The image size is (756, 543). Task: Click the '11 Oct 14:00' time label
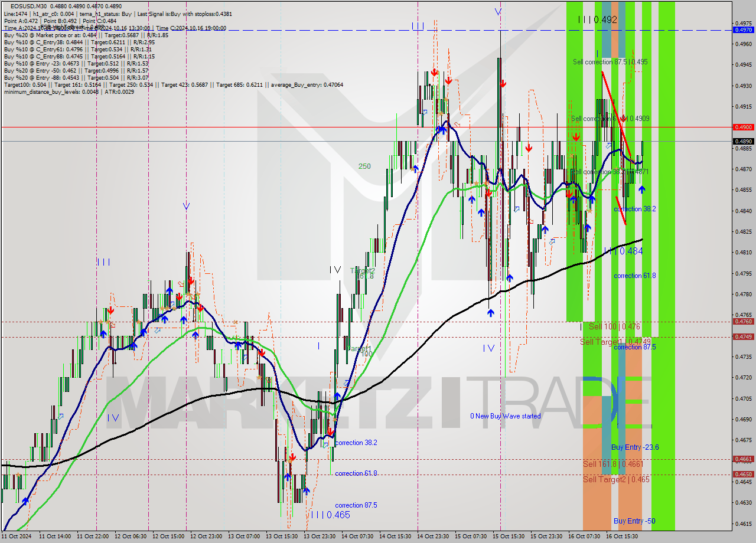point(55,537)
